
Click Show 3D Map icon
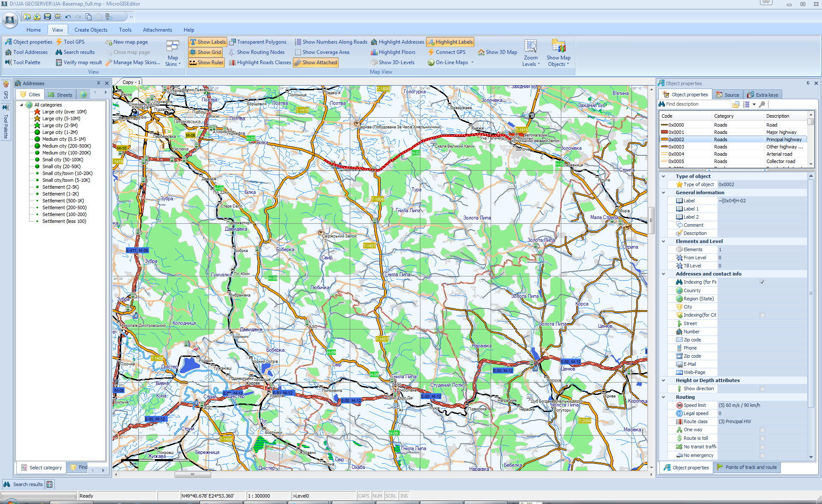[481, 52]
